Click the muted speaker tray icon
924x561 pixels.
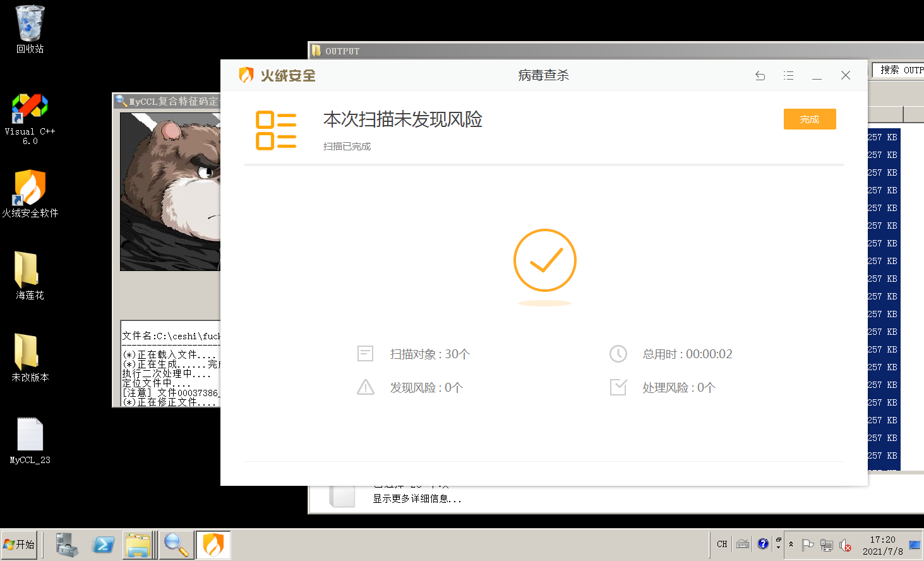[x=845, y=545]
